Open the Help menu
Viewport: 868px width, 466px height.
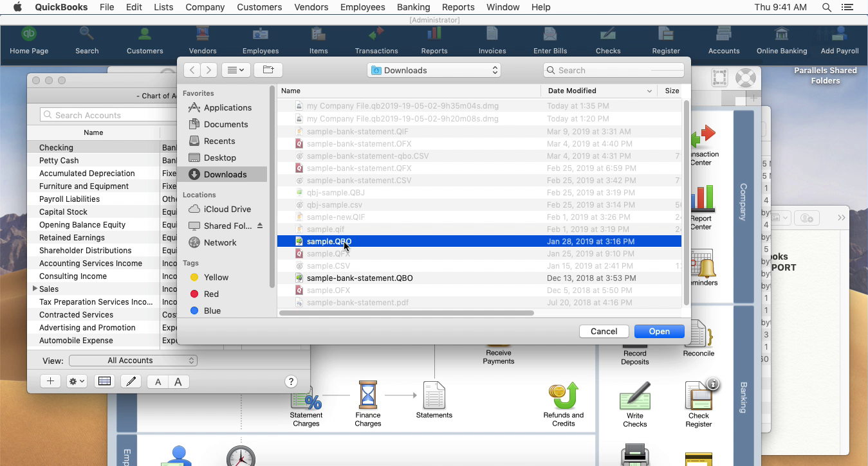(x=540, y=7)
